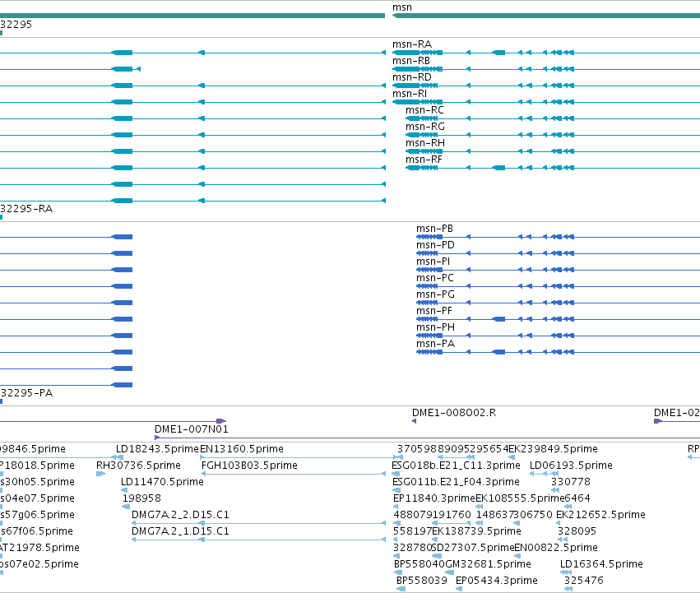This screenshot has width=700, height=593.
Task: Select the LD11470.5prime EST label
Action: (162, 482)
